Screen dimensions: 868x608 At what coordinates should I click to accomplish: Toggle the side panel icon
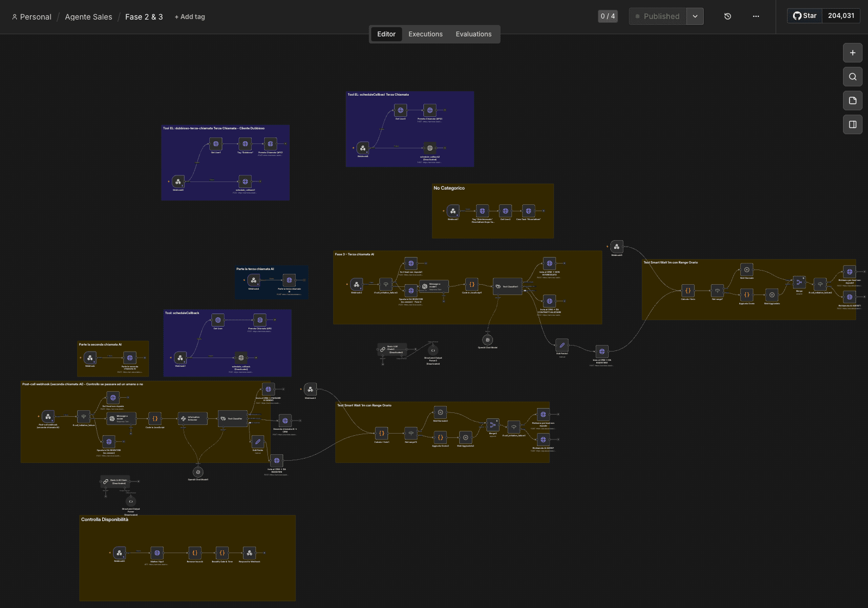click(x=853, y=124)
